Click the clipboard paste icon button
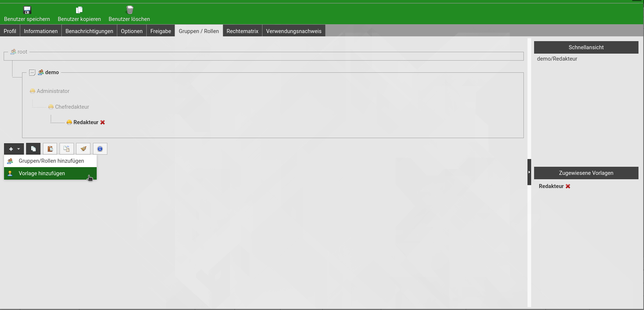Viewport: 644px width, 310px height. 50,149
